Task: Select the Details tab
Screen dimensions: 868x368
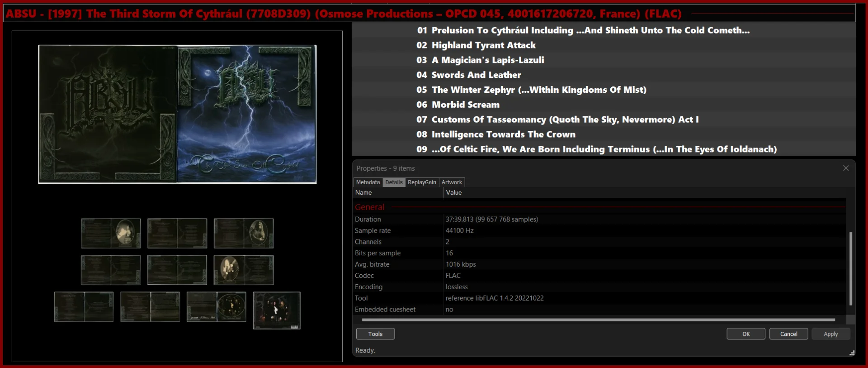Action: pyautogui.click(x=394, y=182)
